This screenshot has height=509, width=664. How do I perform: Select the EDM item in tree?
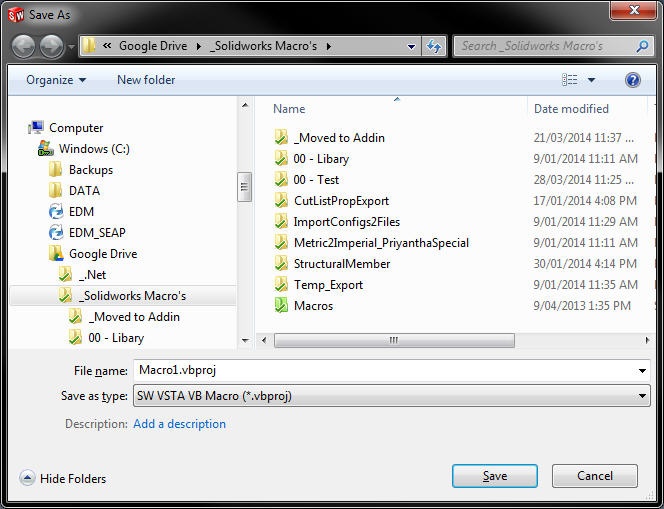[81, 212]
